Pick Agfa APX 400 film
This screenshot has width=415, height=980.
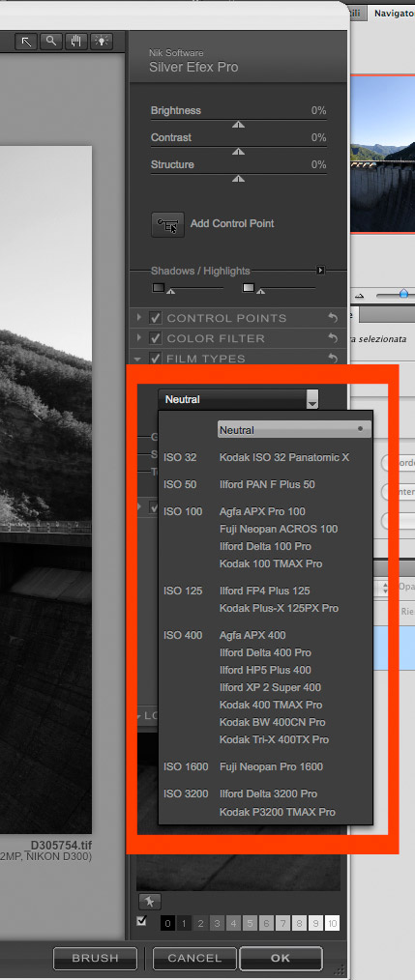[252, 635]
